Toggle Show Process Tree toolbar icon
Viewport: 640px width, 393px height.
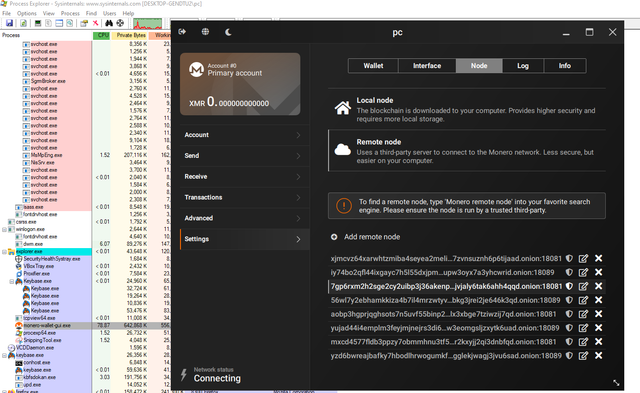(49, 23)
